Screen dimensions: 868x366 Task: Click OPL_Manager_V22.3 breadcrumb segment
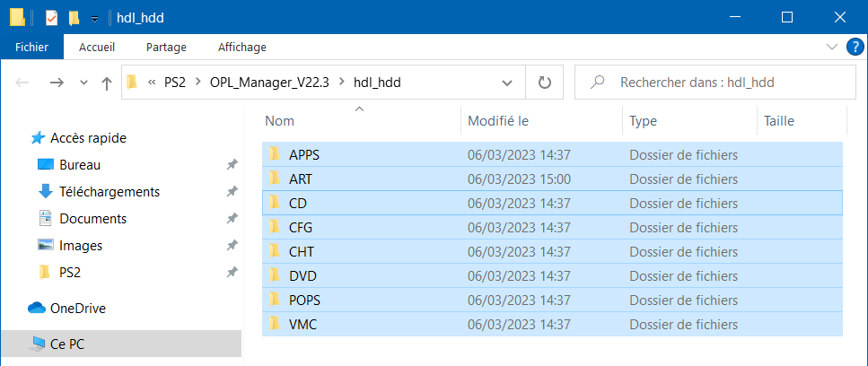tap(269, 83)
